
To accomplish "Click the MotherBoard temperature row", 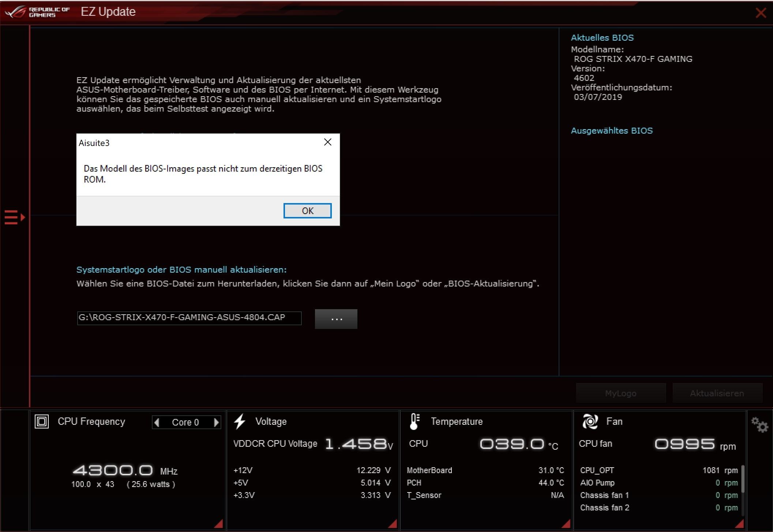I will 485,470.
